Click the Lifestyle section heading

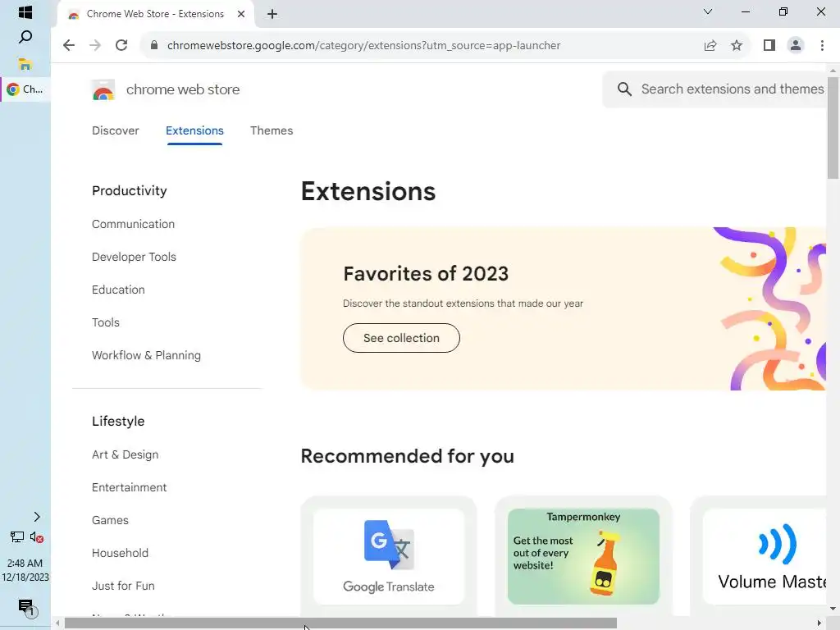click(118, 421)
